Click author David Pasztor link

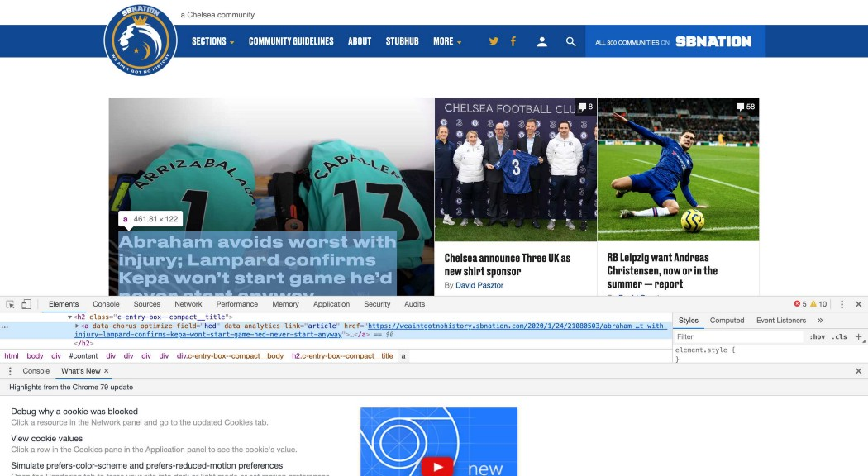coord(479,285)
